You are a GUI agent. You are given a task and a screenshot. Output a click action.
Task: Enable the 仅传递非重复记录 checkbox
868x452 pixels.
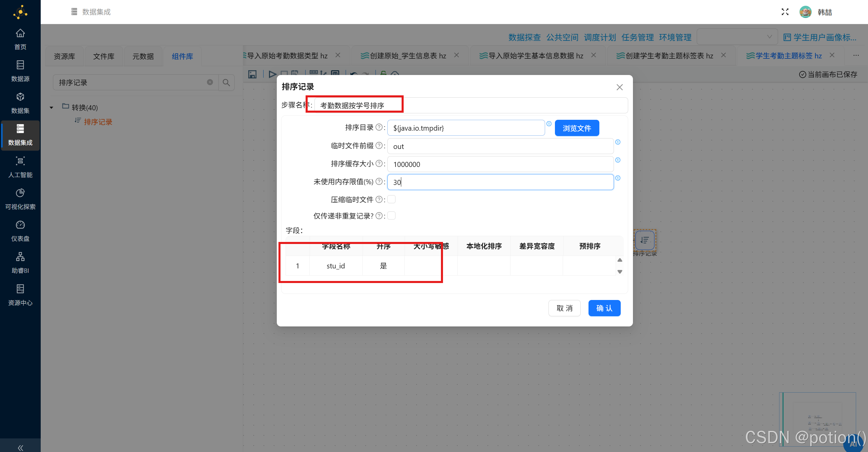(391, 215)
